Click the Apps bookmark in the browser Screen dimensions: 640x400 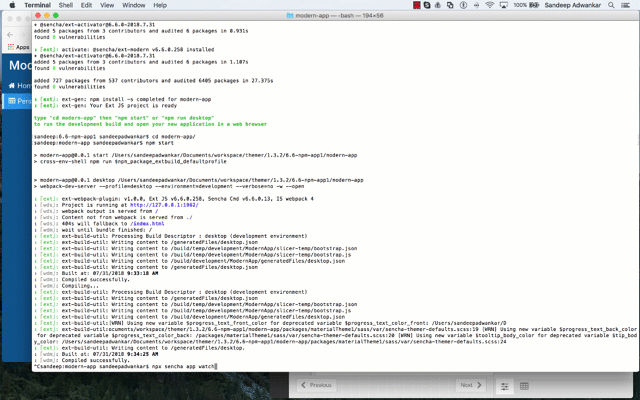pos(18,47)
